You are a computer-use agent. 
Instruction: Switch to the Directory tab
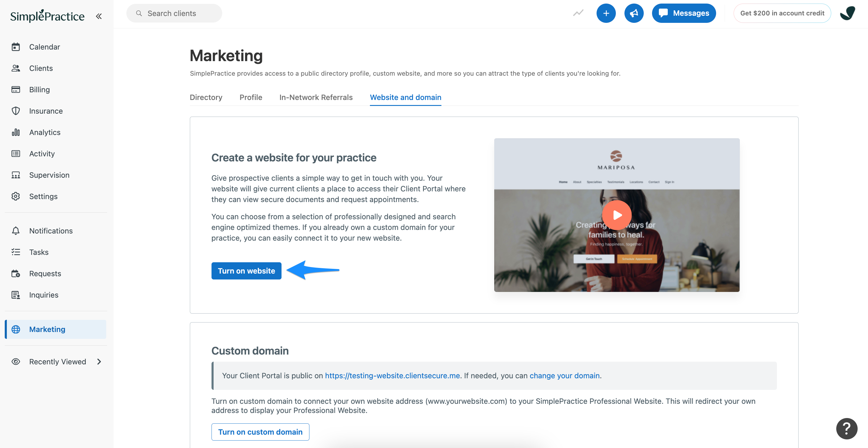[x=206, y=97]
